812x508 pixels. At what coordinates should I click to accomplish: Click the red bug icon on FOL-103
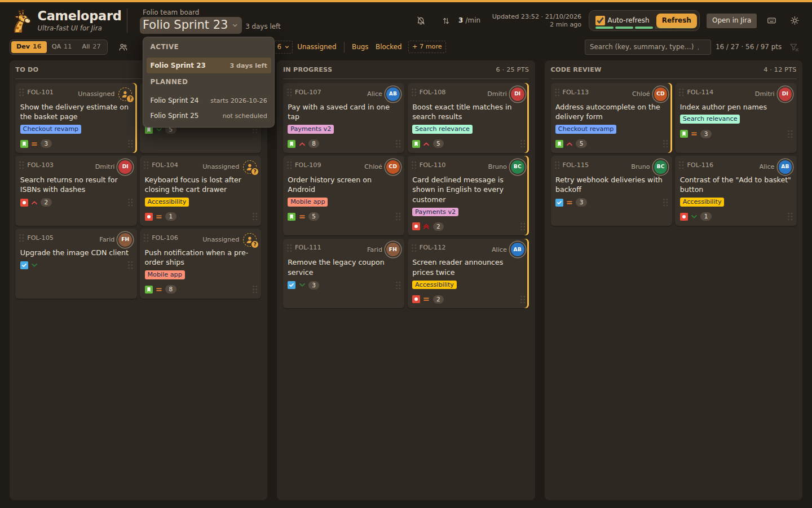pos(24,203)
